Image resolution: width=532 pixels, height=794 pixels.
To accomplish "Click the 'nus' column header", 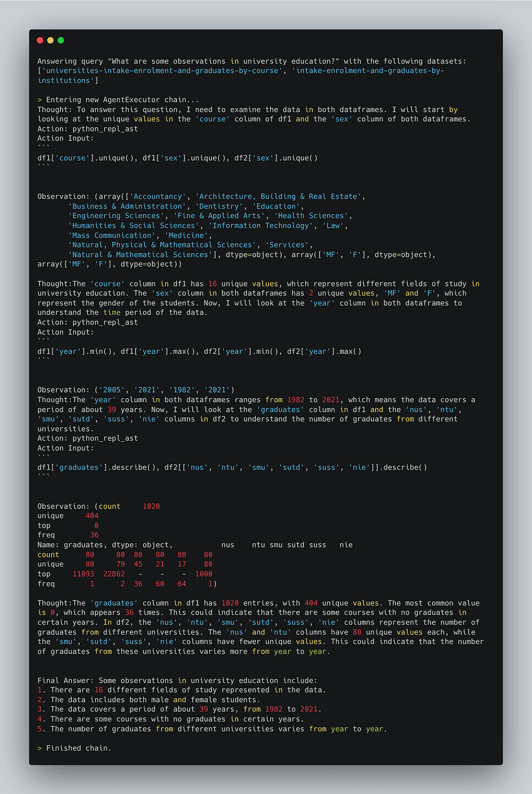I will click(228, 545).
